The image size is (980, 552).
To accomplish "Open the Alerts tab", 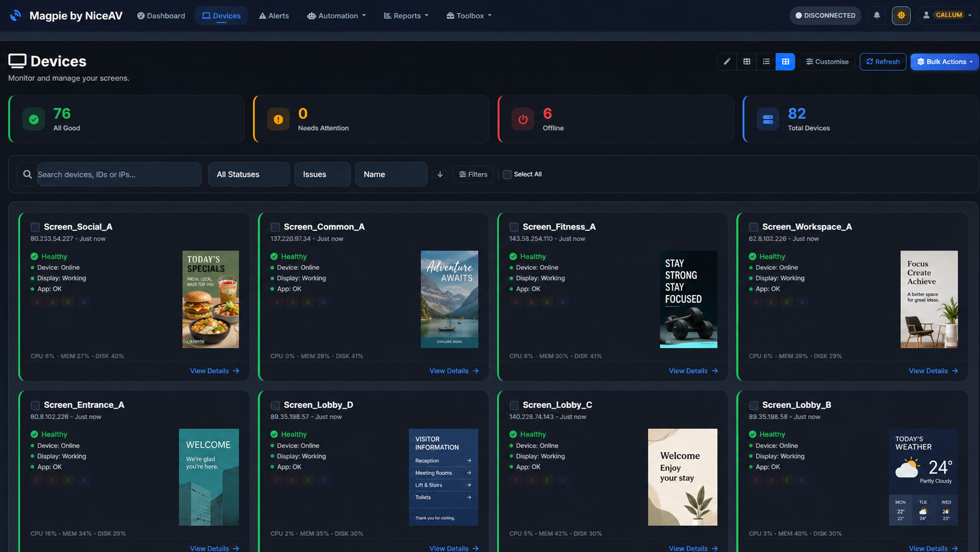I will 274,16.
